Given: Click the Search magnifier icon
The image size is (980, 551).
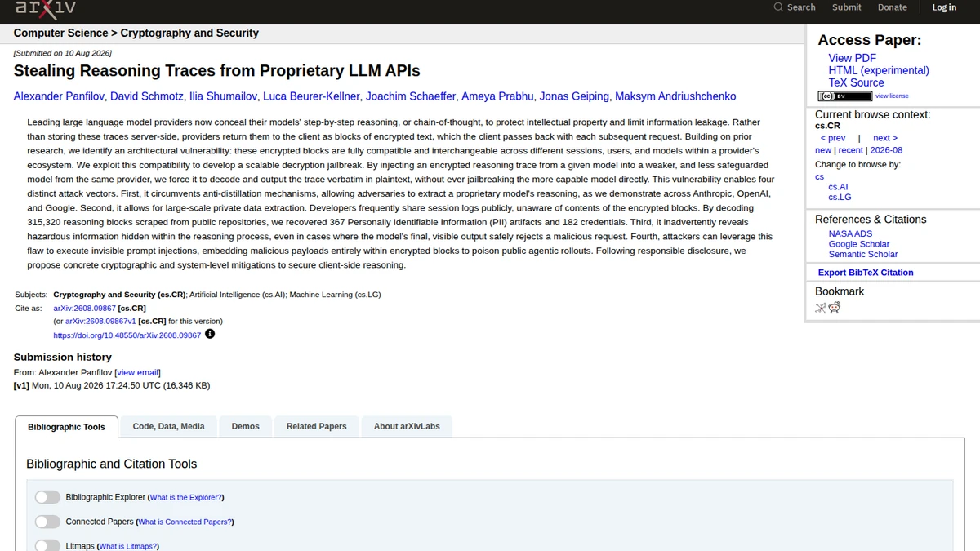Looking at the screenshot, I should point(778,7).
